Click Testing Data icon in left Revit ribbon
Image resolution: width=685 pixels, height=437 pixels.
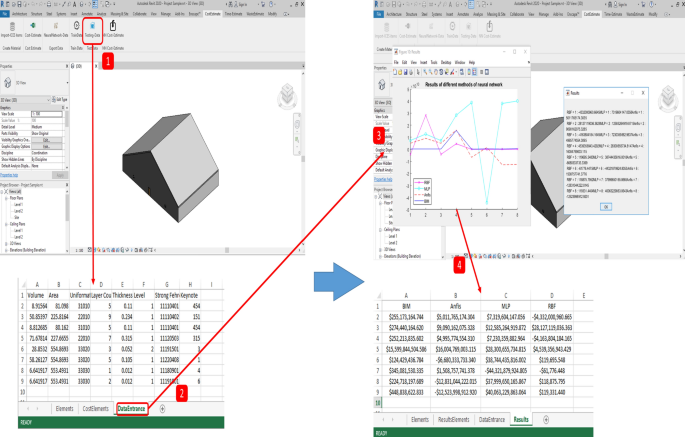tap(92, 26)
